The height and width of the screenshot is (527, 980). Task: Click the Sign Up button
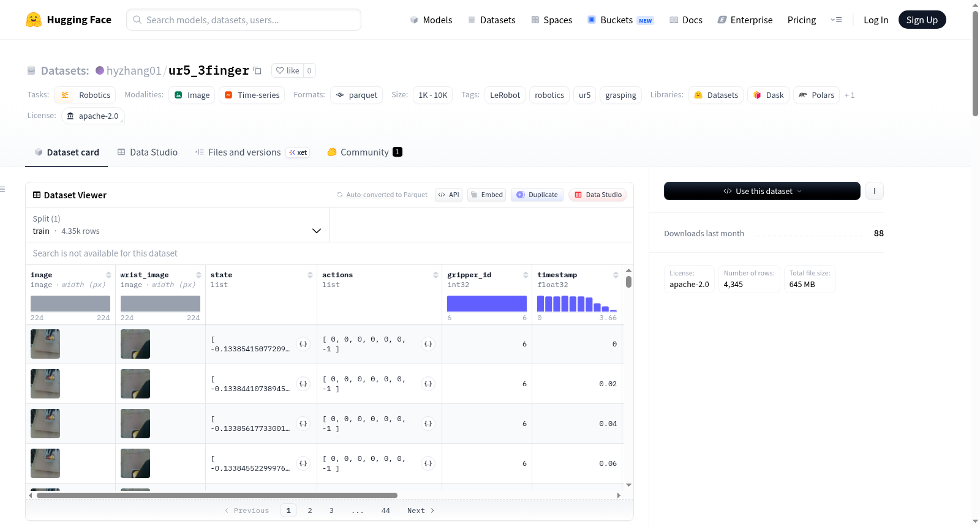[922, 20]
